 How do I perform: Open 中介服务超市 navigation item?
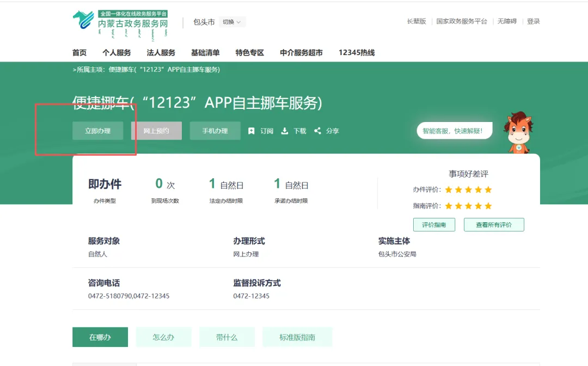pyautogui.click(x=301, y=52)
